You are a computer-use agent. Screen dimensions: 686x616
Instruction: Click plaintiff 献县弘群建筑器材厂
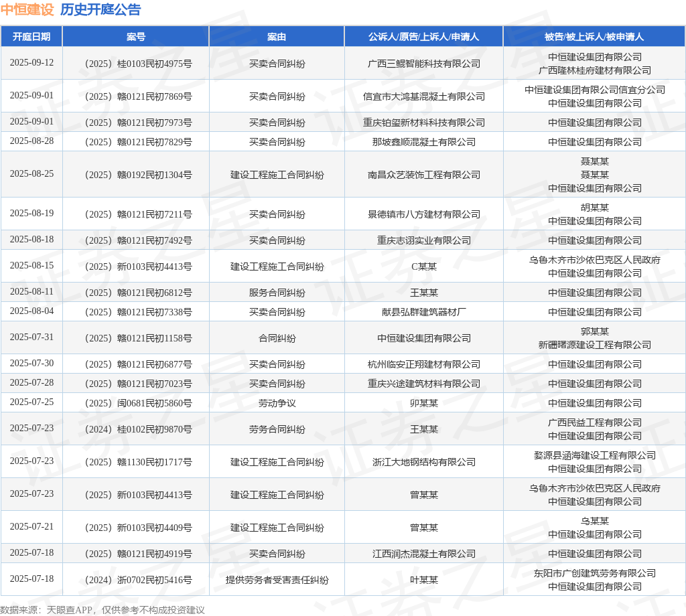[x=424, y=312]
